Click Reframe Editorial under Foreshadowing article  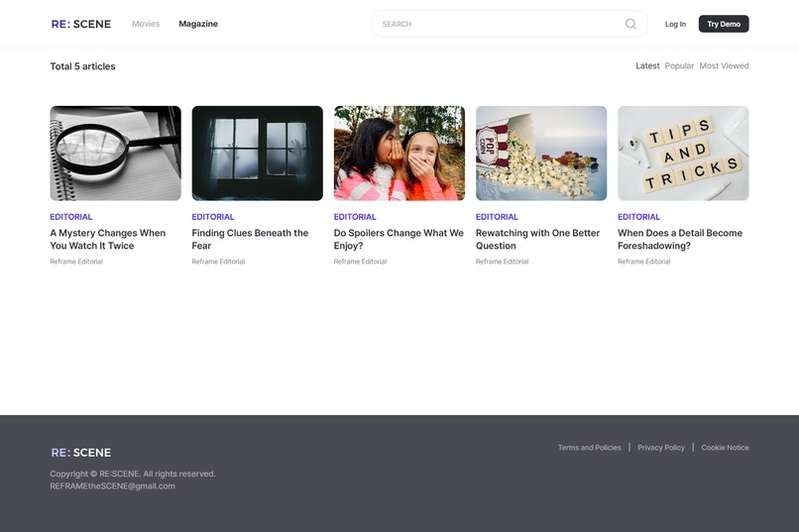coord(644,262)
